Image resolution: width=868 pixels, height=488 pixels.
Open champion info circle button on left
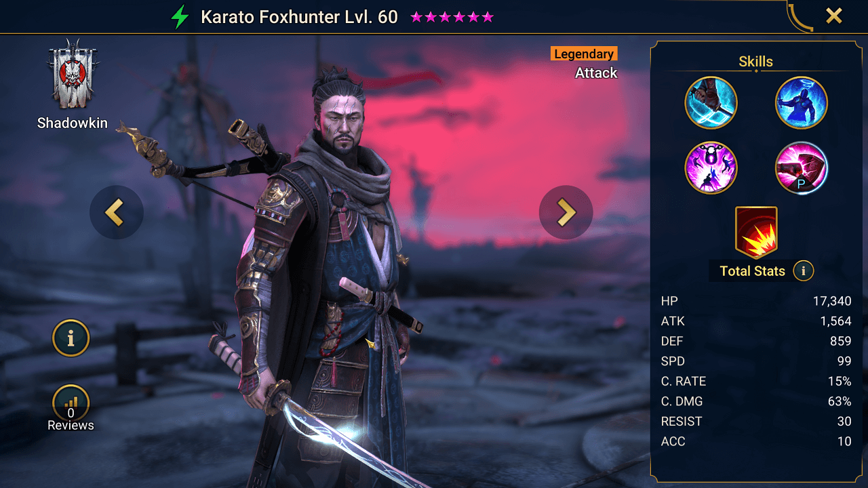(71, 338)
